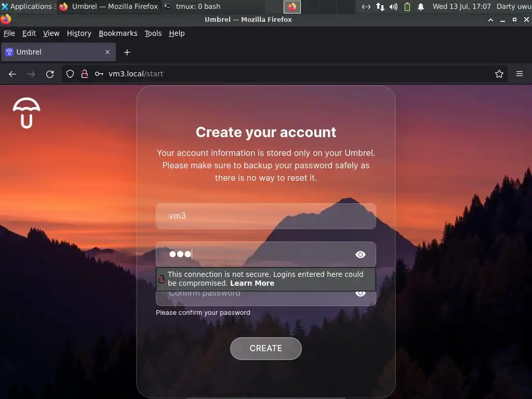Open the Firefox hamburger menu
This screenshot has width=532, height=399.
click(x=520, y=74)
